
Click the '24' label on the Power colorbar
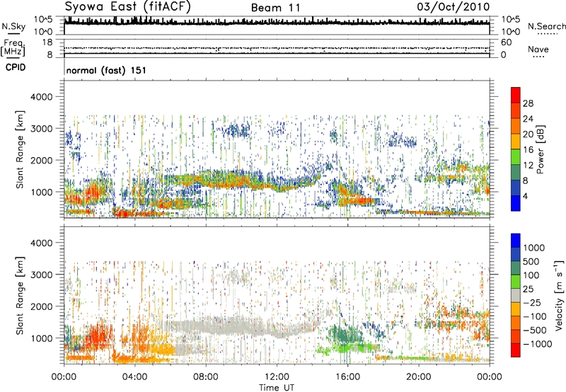click(x=528, y=119)
